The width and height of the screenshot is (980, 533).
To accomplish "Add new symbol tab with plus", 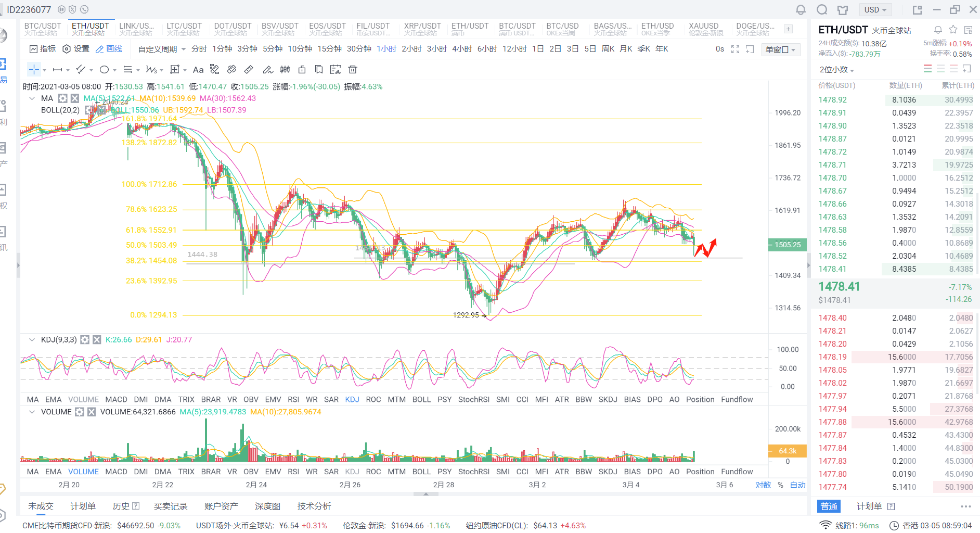I will pyautogui.click(x=789, y=29).
